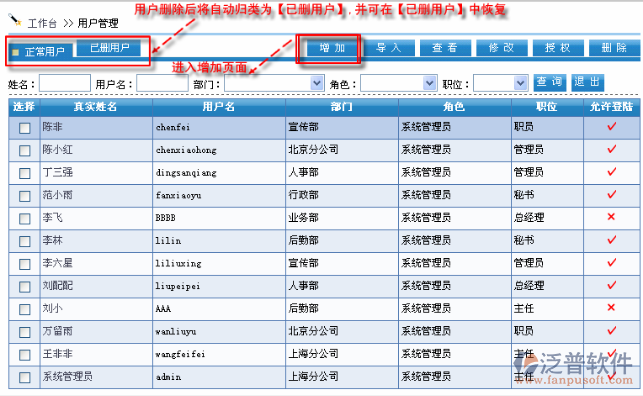
Task: Click the 删除 button in the toolbar
Action: click(x=614, y=48)
